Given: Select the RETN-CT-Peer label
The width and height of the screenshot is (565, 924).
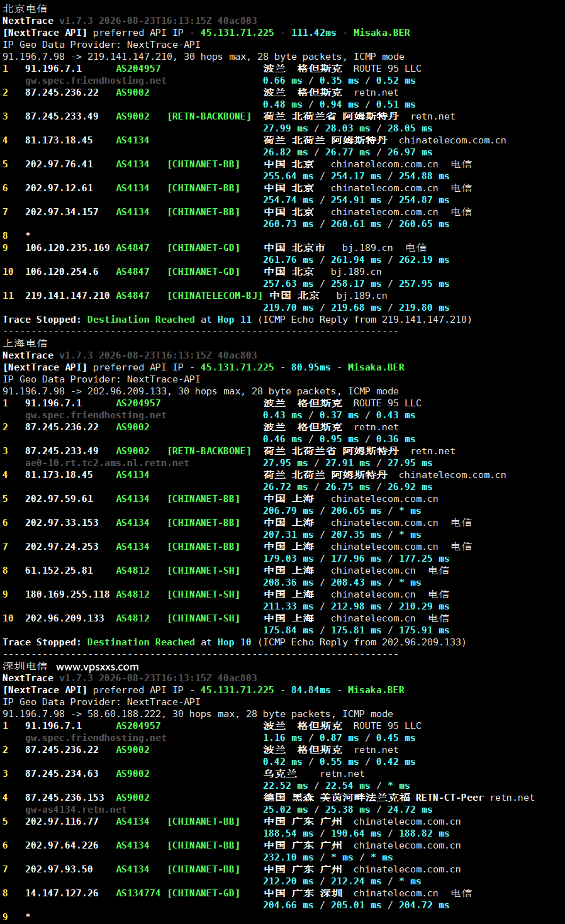Looking at the screenshot, I should [450, 798].
